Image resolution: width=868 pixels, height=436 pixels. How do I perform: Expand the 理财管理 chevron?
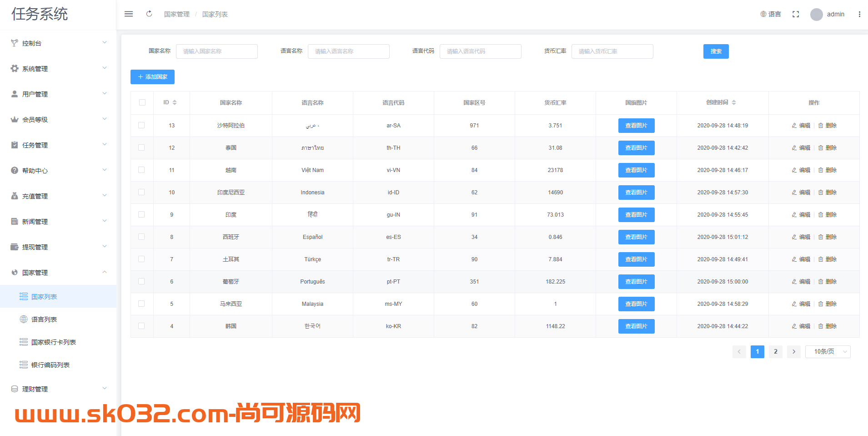pos(105,388)
